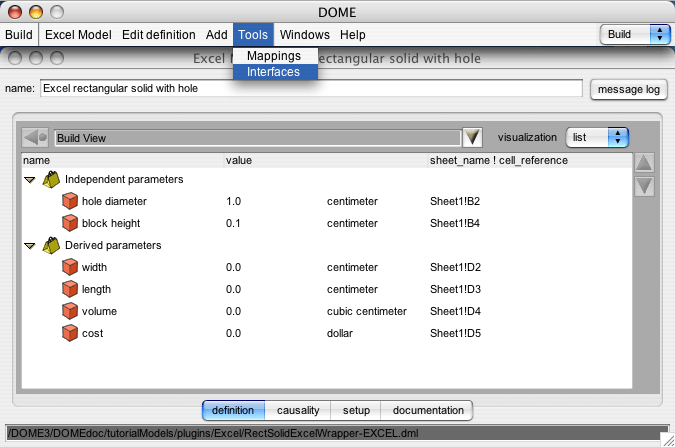
Task: Click the dollar unit of cost
Action: tap(340, 333)
